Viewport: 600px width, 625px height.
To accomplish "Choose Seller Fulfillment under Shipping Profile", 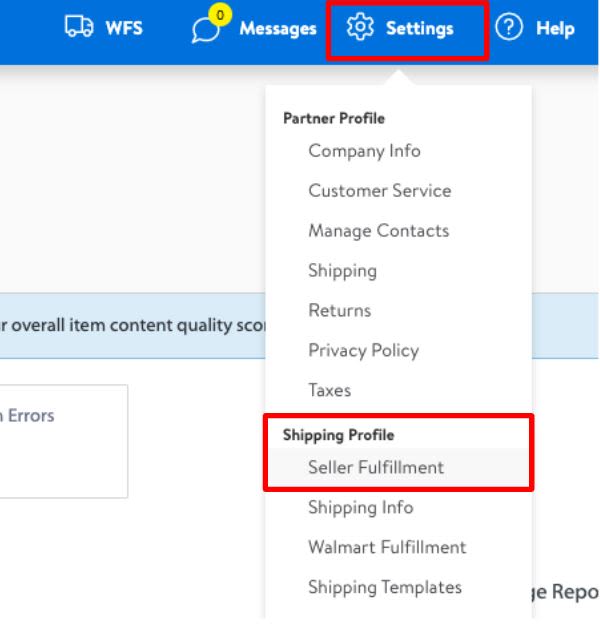I will [x=399, y=468].
